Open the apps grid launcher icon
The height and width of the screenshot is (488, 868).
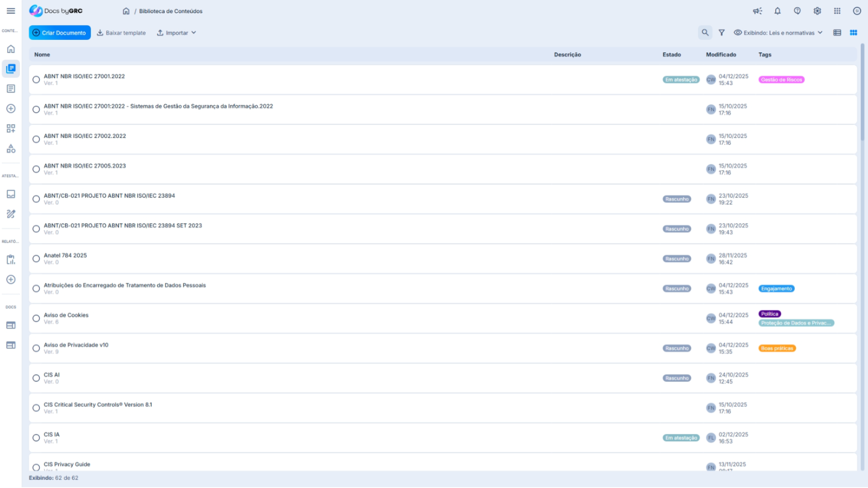(x=837, y=11)
